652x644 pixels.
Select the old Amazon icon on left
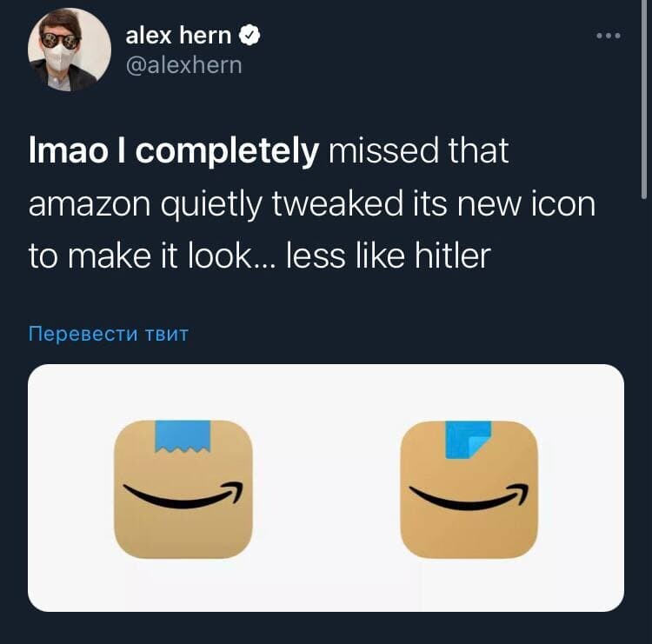[x=183, y=489]
